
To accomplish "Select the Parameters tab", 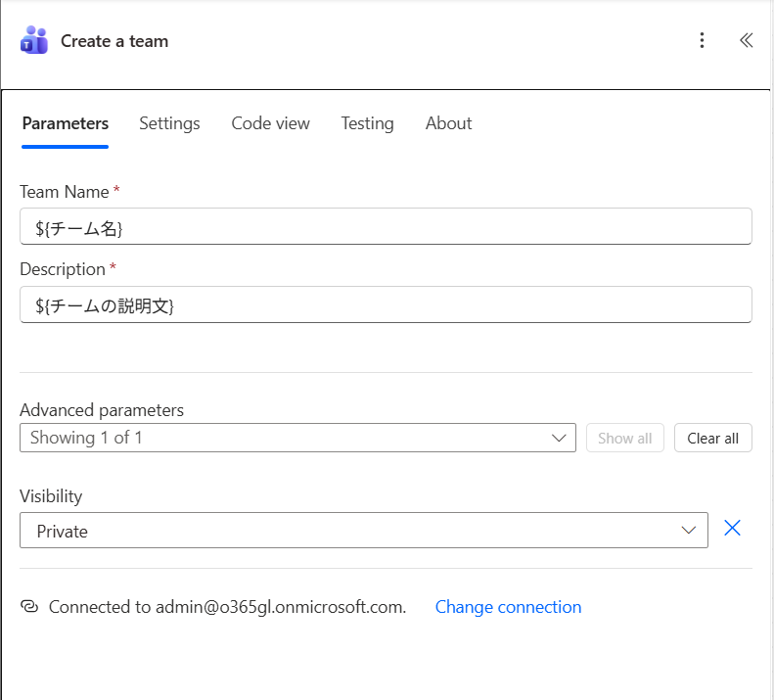I will point(65,123).
